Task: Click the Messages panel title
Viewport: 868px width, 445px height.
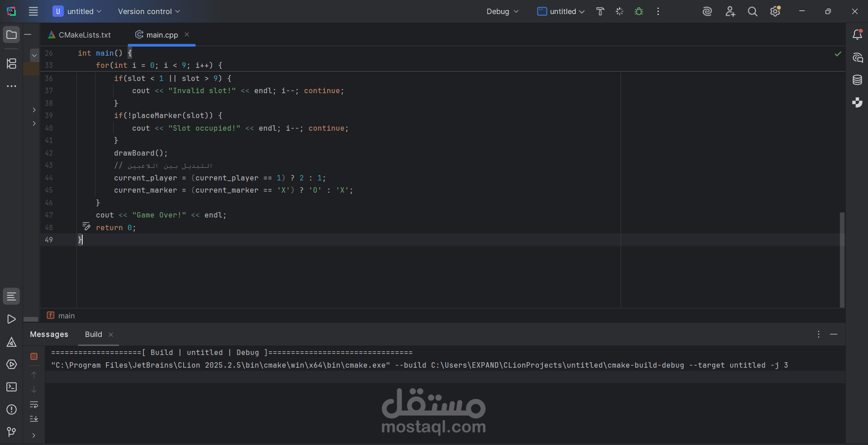Action: [49, 334]
